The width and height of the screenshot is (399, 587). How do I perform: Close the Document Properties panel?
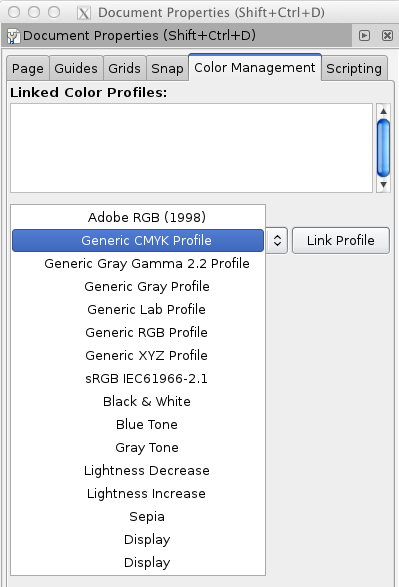(x=387, y=36)
